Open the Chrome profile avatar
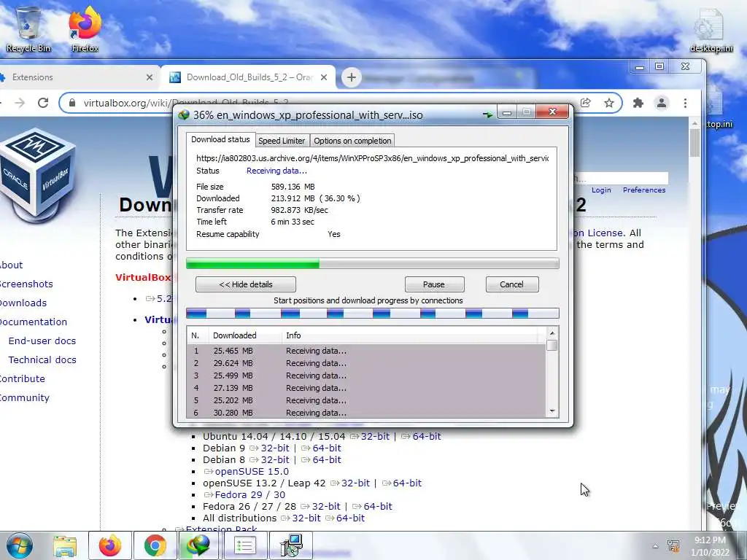The width and height of the screenshot is (747, 560). (x=661, y=103)
